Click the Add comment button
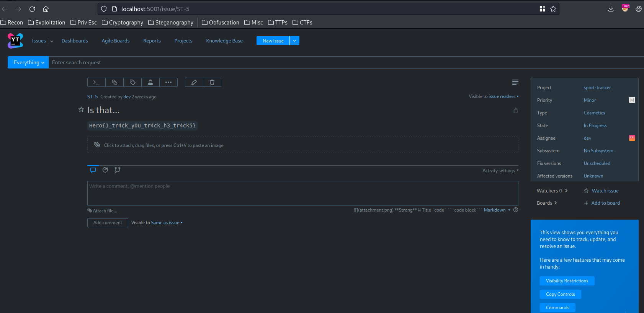The height and width of the screenshot is (313, 644). (108, 223)
